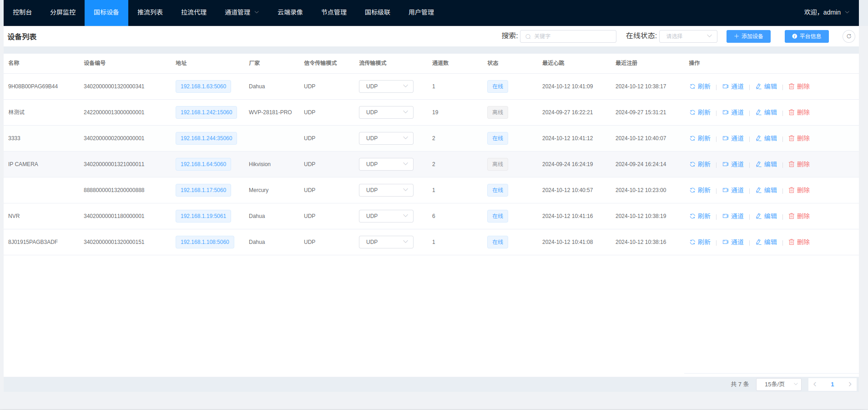Viewport: 868px width, 410px height.
Task: Delete the device named 3333
Action: [x=799, y=138]
